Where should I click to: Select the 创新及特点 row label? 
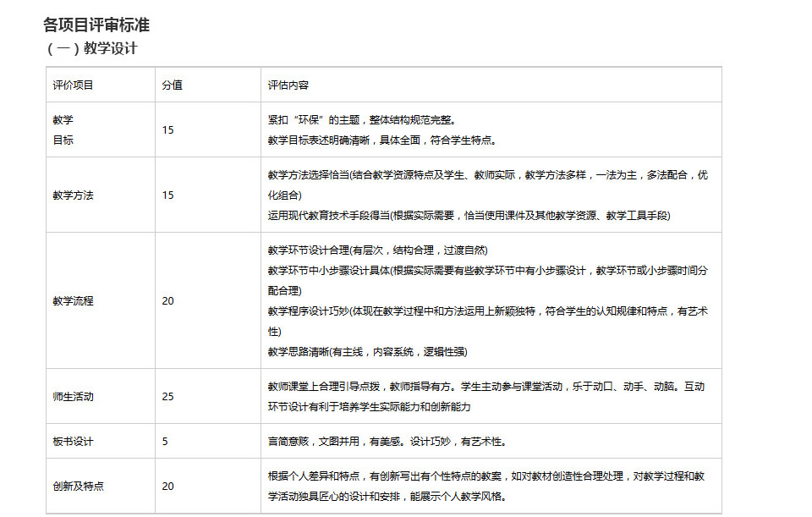point(78,486)
